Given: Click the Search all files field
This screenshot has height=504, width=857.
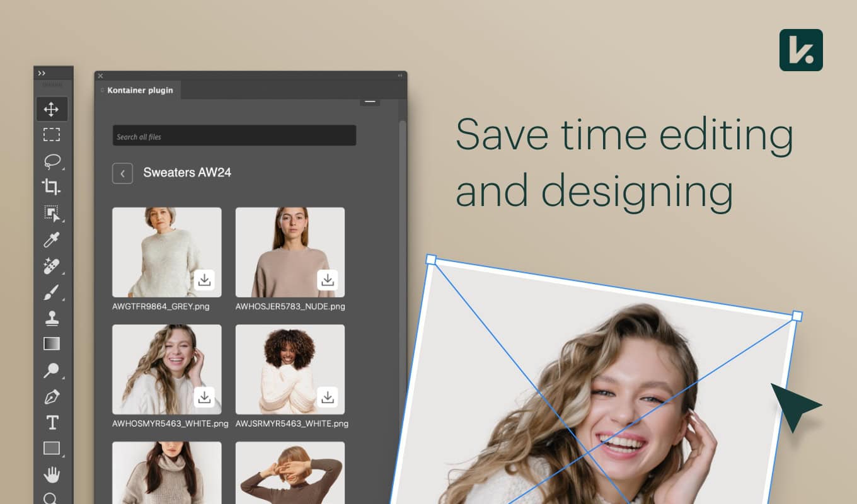Looking at the screenshot, I should pos(234,135).
